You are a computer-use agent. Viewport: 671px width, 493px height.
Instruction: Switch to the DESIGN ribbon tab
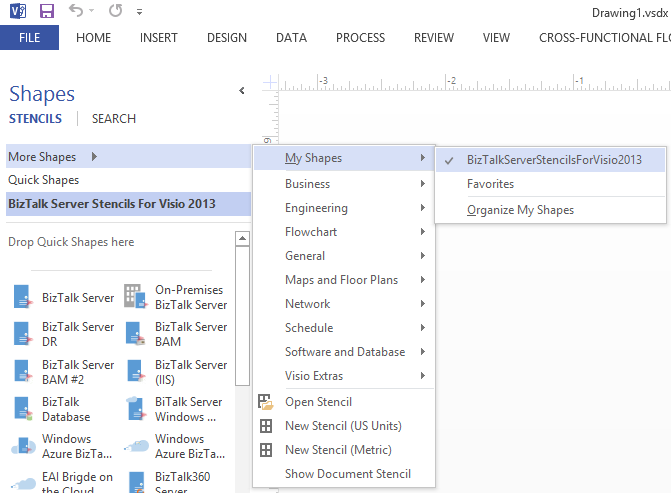pyautogui.click(x=227, y=38)
